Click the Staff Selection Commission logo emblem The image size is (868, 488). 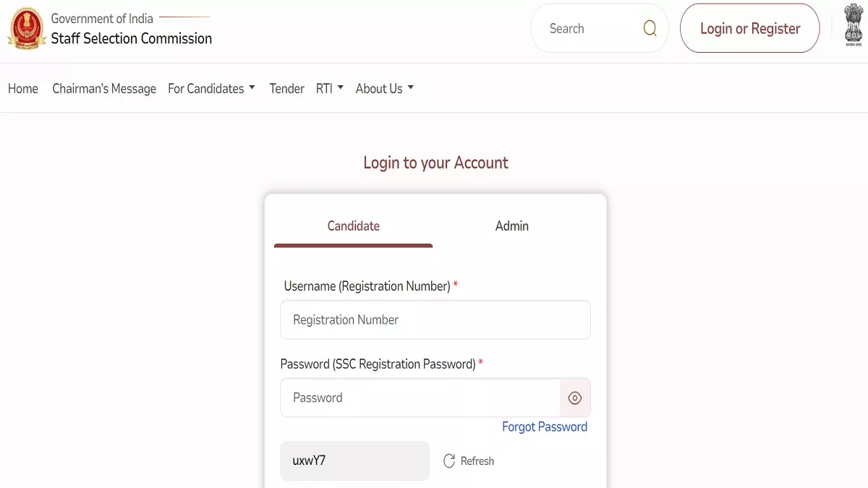[27, 28]
